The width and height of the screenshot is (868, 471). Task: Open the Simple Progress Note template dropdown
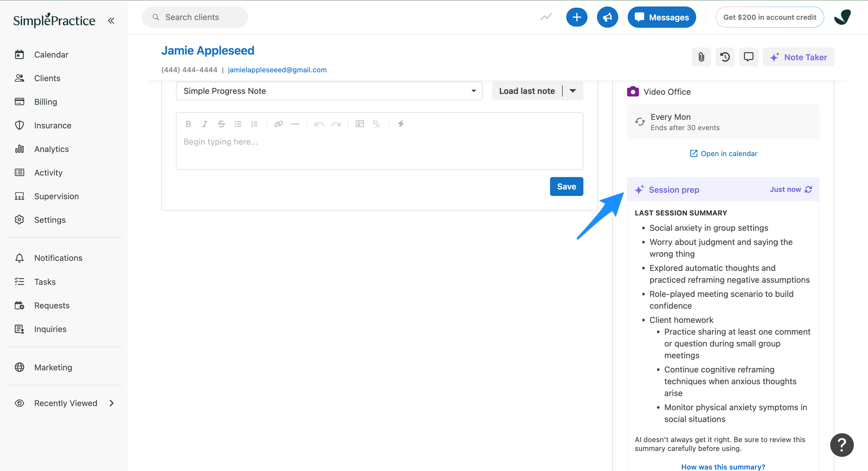click(329, 91)
